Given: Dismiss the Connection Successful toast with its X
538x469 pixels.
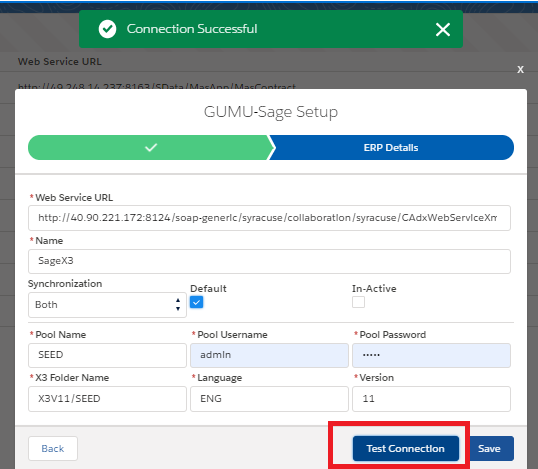Looking at the screenshot, I should [x=443, y=30].
